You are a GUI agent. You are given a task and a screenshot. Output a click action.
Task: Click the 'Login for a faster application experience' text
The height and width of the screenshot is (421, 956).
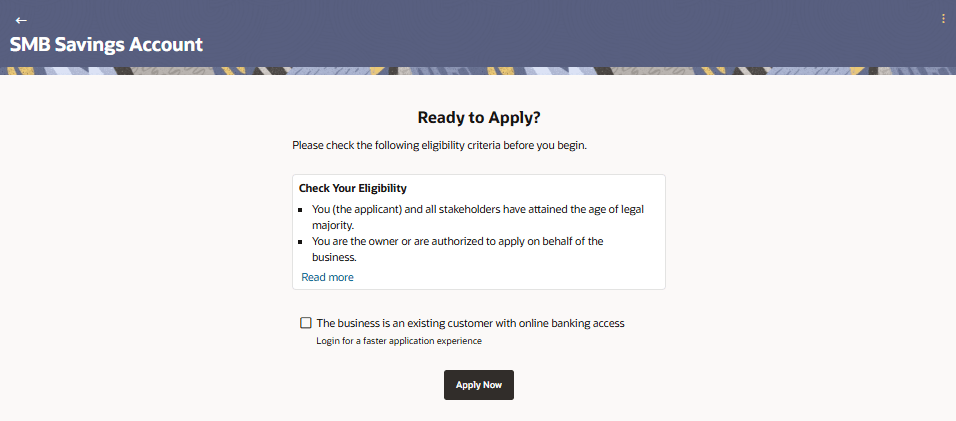pyautogui.click(x=399, y=341)
